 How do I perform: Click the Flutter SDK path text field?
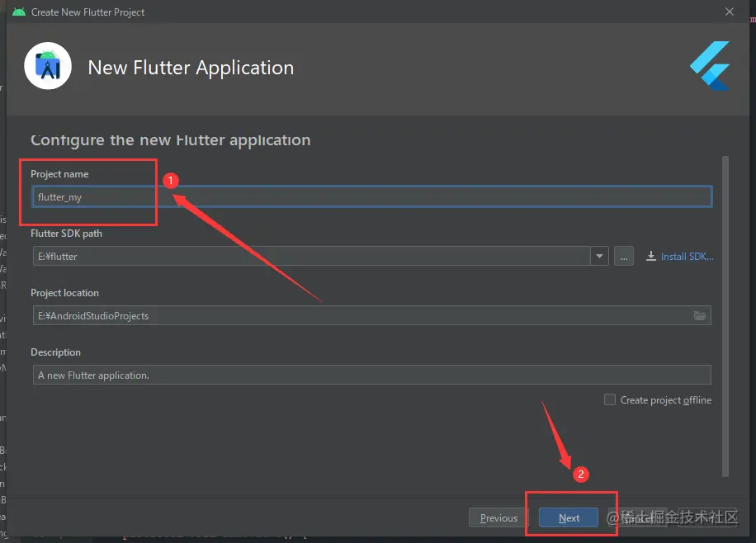coord(311,256)
